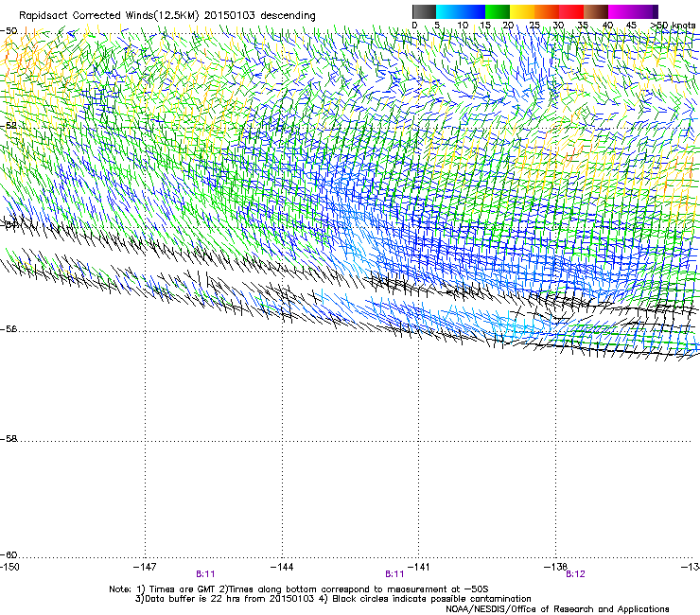Select the blue 10-15 knots color segment
700x615 pixels.
click(x=472, y=11)
